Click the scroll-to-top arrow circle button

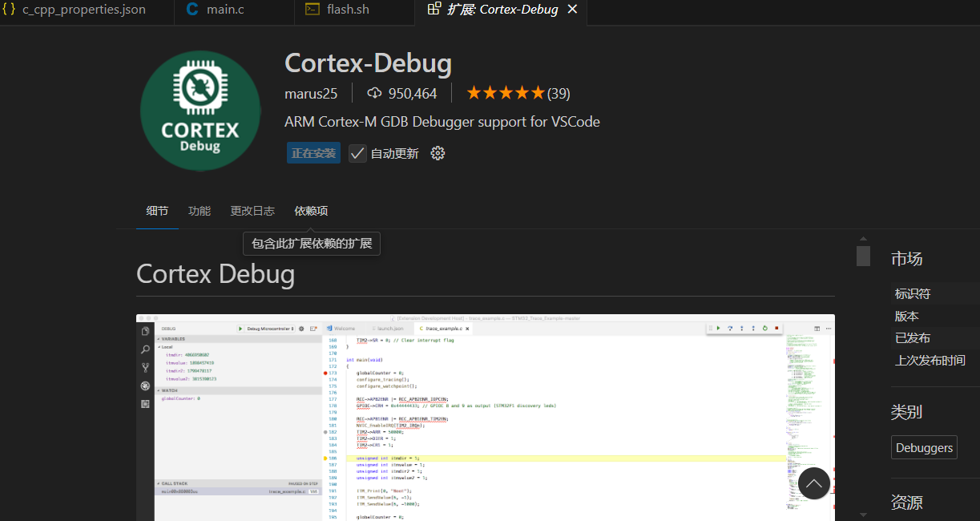click(x=813, y=483)
